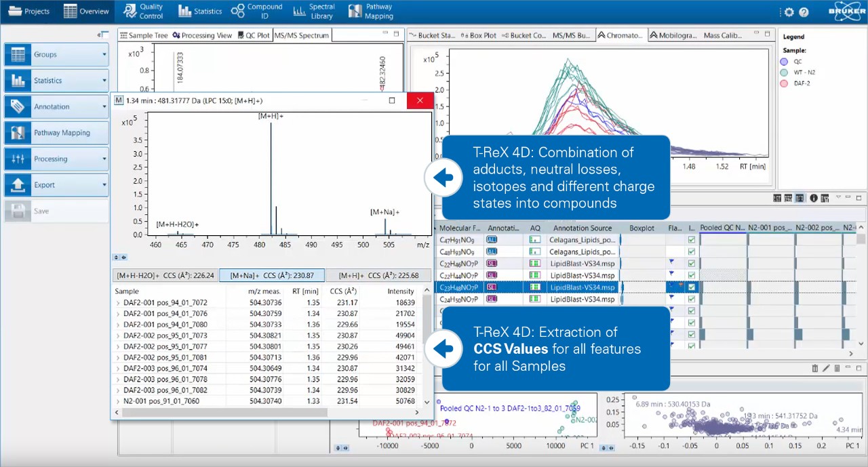The image size is (868, 467).
Task: Collapse the left sidebar panel
Action: point(102,35)
